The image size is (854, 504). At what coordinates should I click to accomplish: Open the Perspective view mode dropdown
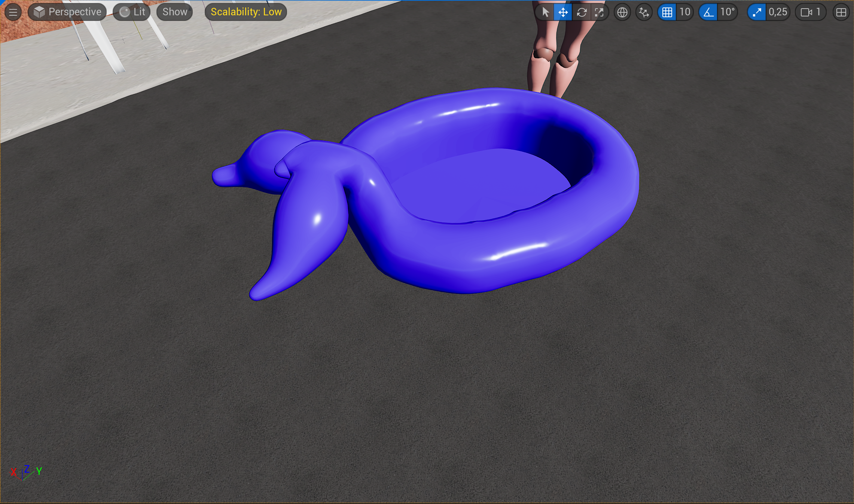click(67, 12)
